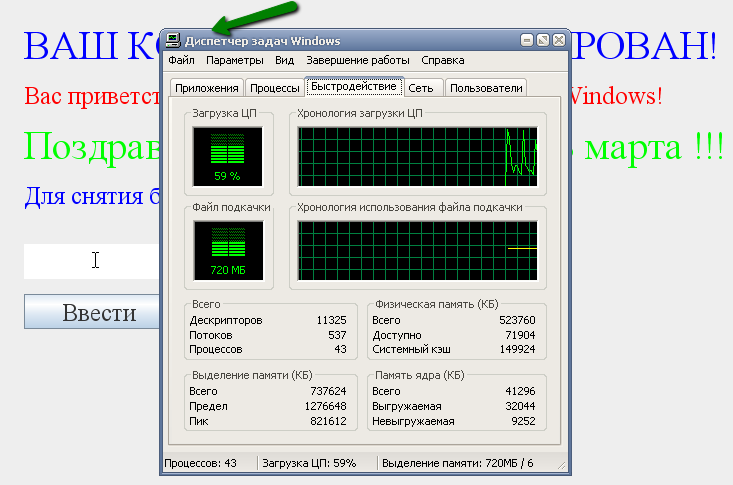Click the Доступно value 71904
This screenshot has width=733, height=485.
520,335
